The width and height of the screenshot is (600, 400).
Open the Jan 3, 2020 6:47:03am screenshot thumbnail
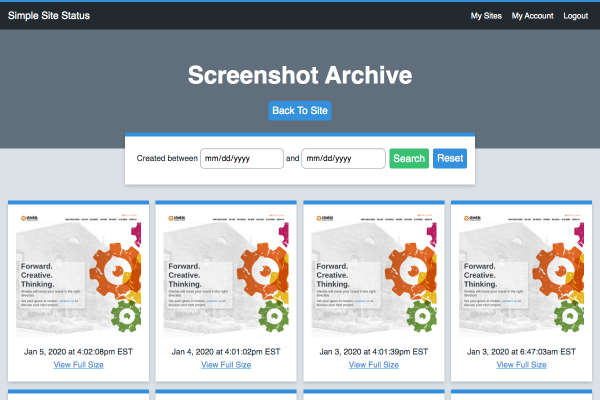point(522,274)
